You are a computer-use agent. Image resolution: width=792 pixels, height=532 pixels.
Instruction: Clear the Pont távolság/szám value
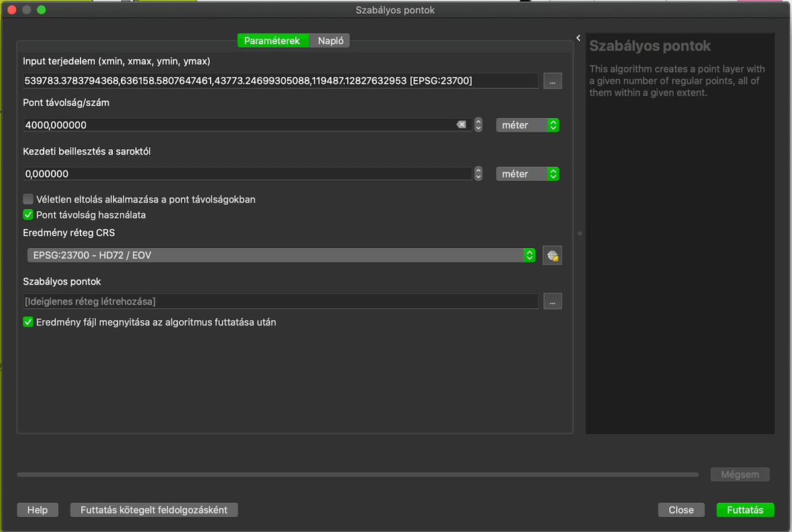coord(461,125)
